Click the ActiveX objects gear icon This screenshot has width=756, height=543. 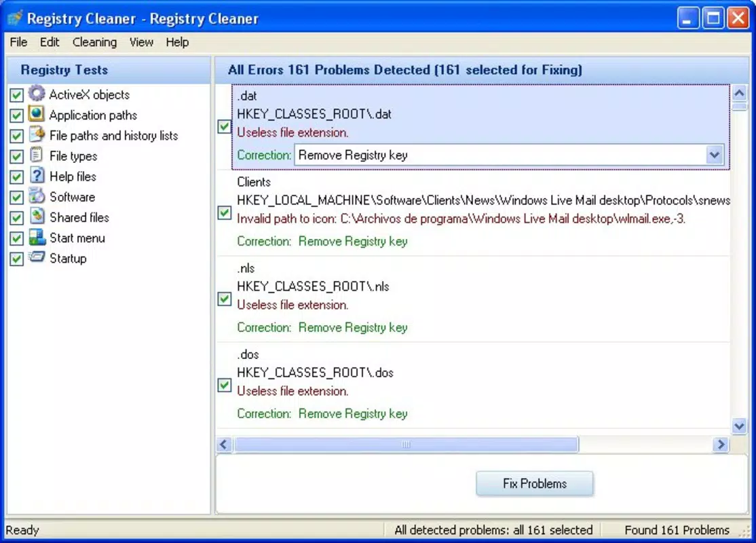[37, 93]
